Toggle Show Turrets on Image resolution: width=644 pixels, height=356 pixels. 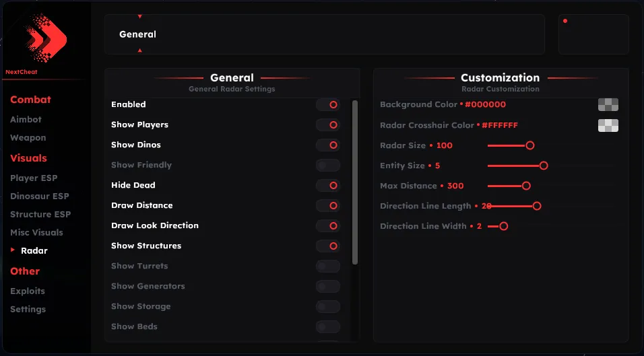(x=328, y=266)
